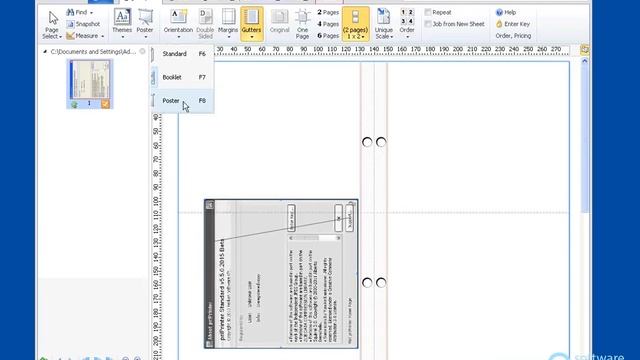Choose Booklet F7 from the mode menu
The height and width of the screenshot is (360, 640).
(183, 77)
